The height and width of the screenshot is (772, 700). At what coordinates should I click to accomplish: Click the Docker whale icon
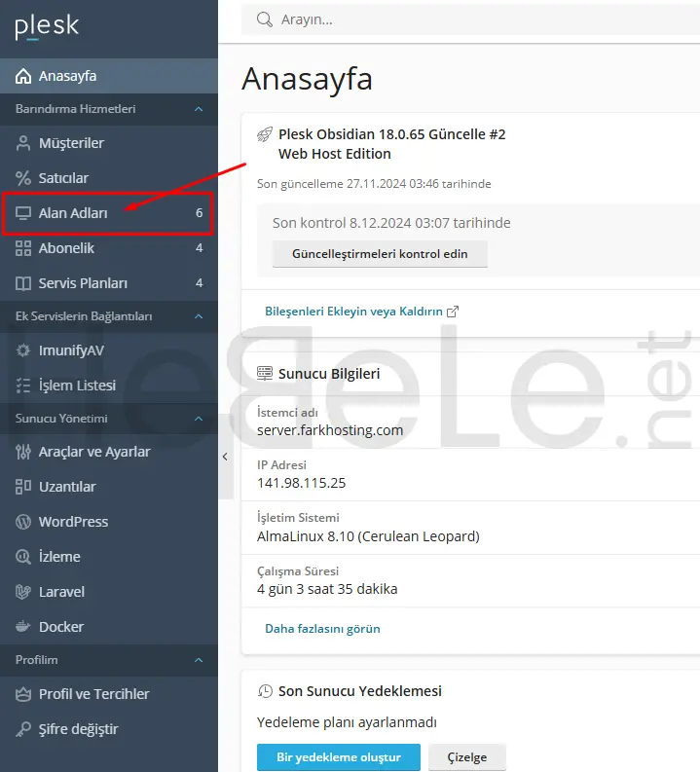pos(23,627)
